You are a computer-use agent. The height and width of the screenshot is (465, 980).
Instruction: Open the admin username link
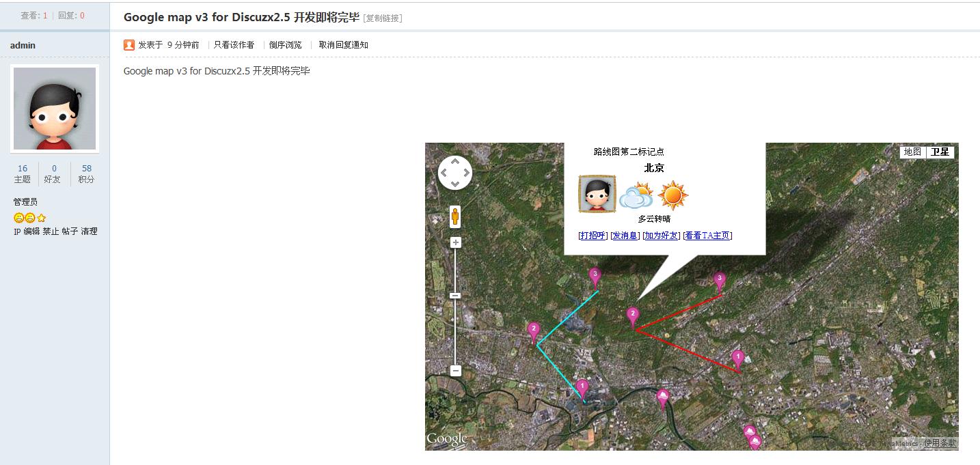[23, 45]
